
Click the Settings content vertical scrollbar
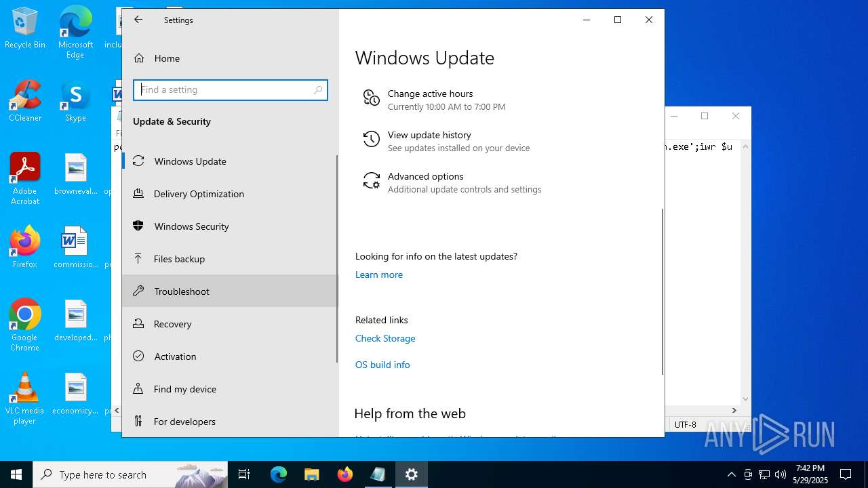click(x=663, y=291)
